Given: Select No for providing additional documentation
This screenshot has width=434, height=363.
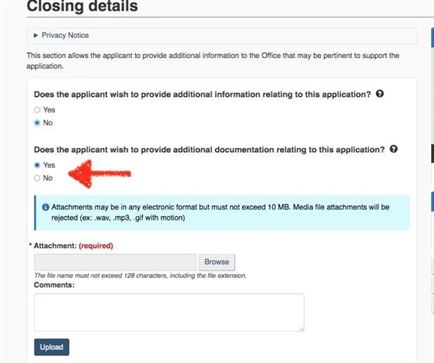Looking at the screenshot, I should point(37,178).
